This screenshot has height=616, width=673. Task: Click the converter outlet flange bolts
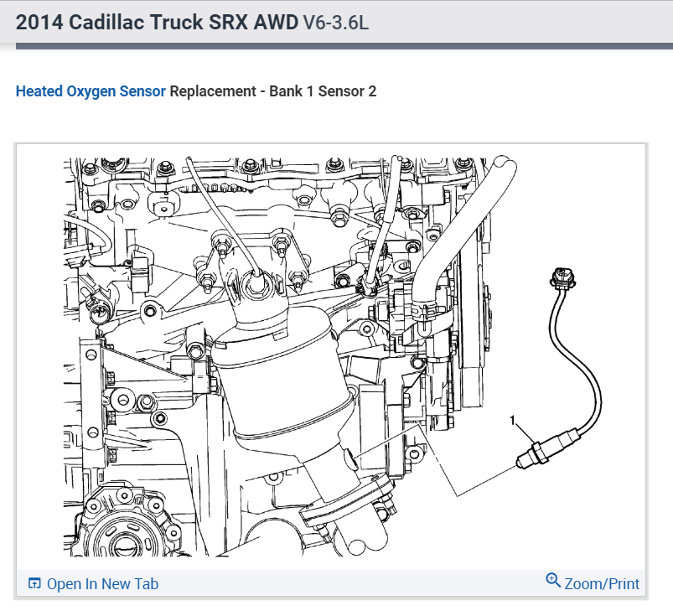(384, 505)
